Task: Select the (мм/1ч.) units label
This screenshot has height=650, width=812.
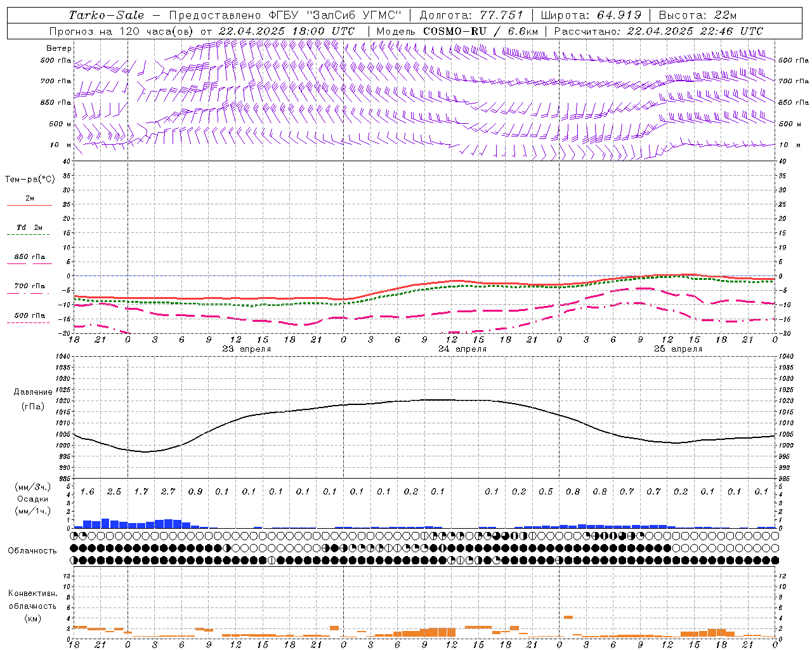Action: pos(33,511)
